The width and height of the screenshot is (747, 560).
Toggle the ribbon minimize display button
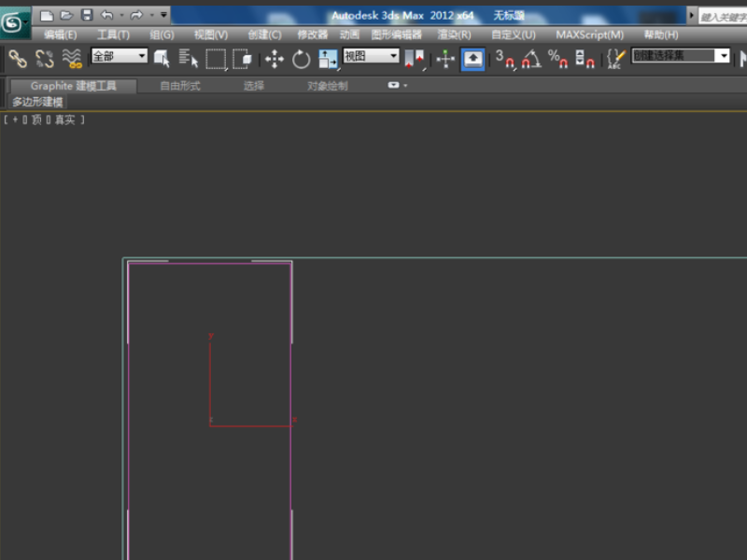point(393,85)
